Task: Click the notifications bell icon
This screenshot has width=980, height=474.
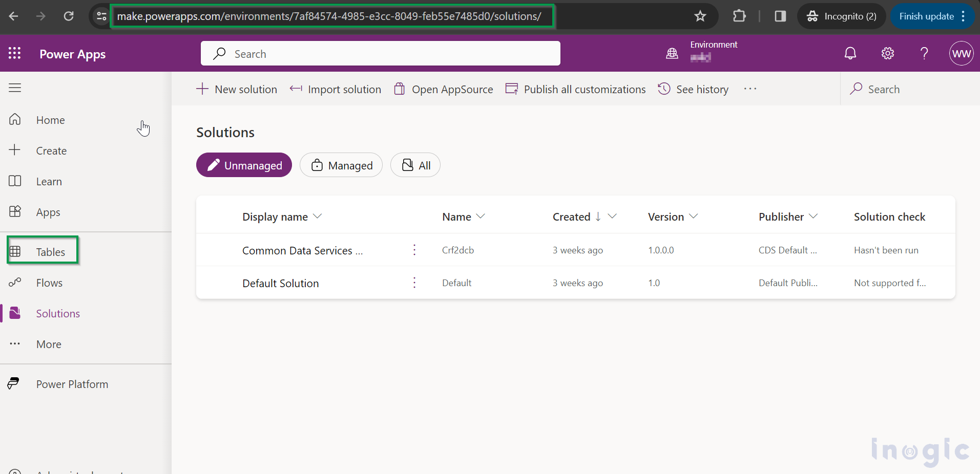Action: tap(850, 53)
